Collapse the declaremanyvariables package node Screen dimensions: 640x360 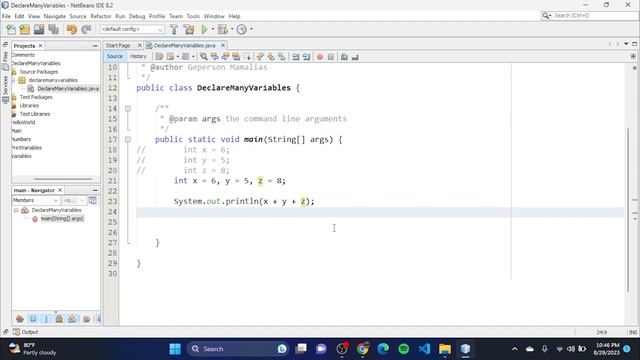14,80
